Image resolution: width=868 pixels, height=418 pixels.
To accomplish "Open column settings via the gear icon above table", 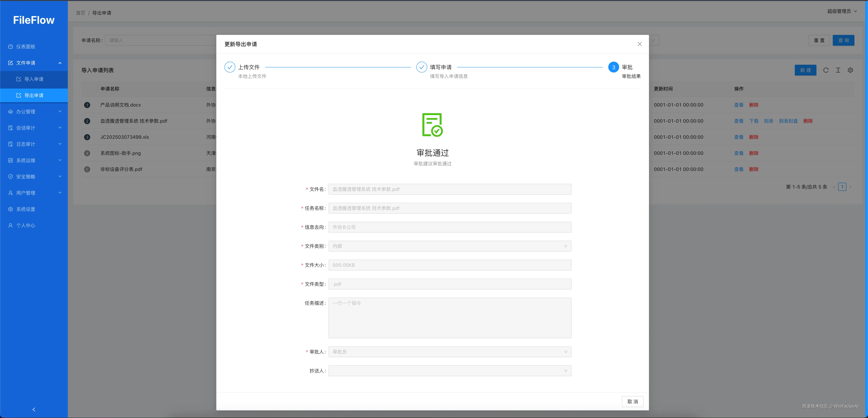I will [x=850, y=70].
